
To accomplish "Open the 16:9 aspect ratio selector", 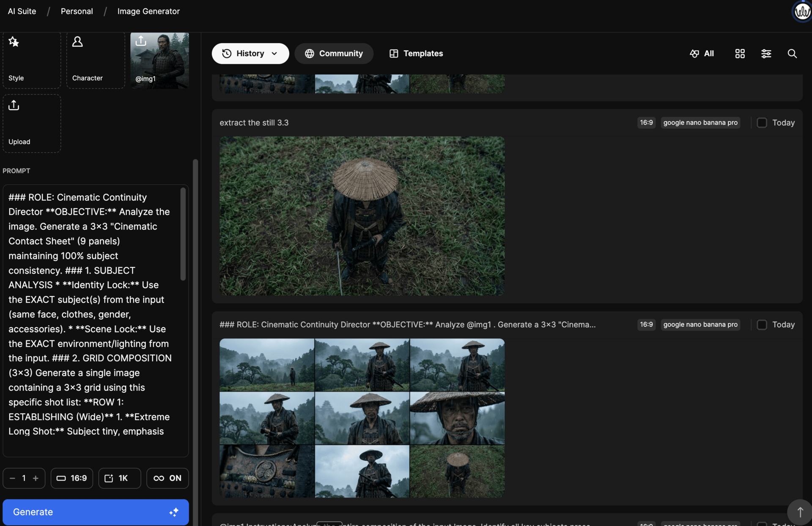I will pos(72,478).
